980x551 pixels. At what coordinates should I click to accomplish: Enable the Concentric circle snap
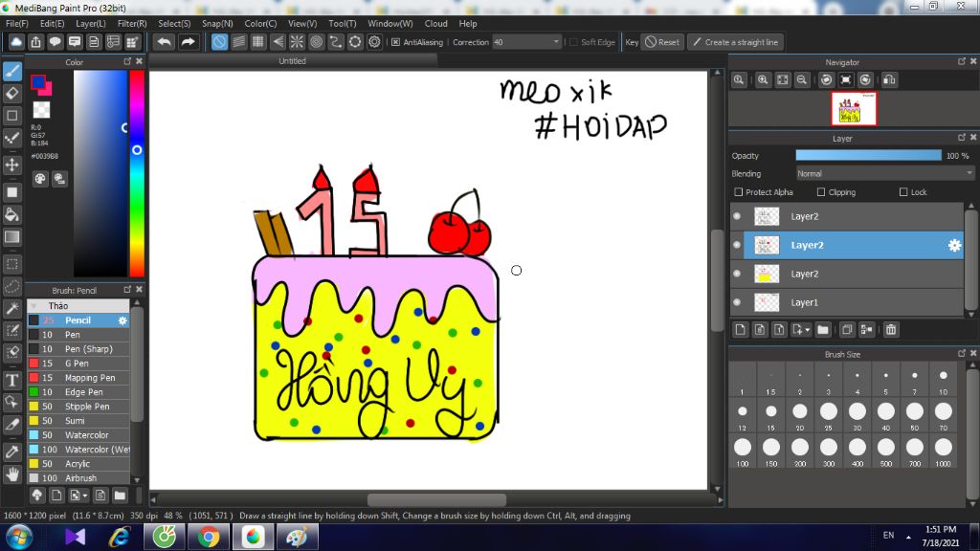coord(316,42)
